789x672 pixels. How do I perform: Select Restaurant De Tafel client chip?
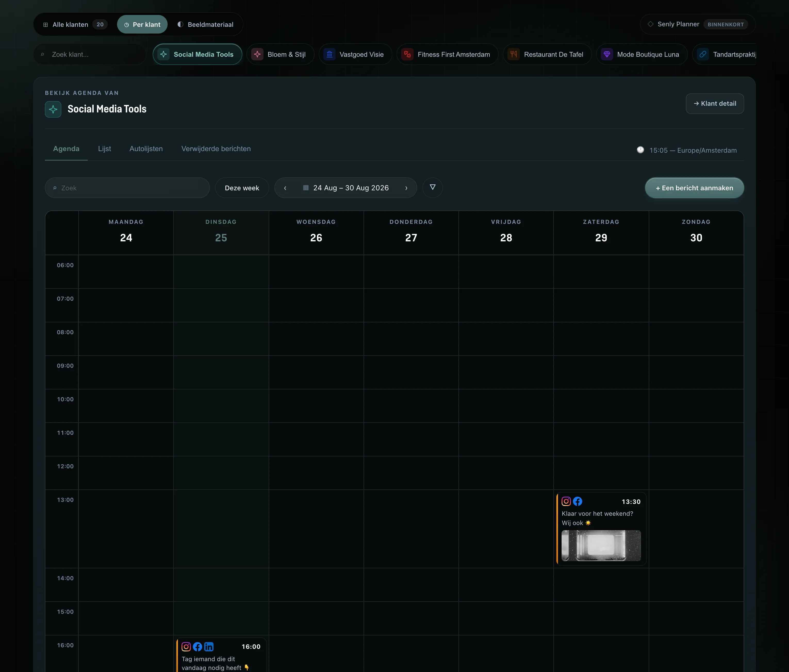point(547,54)
